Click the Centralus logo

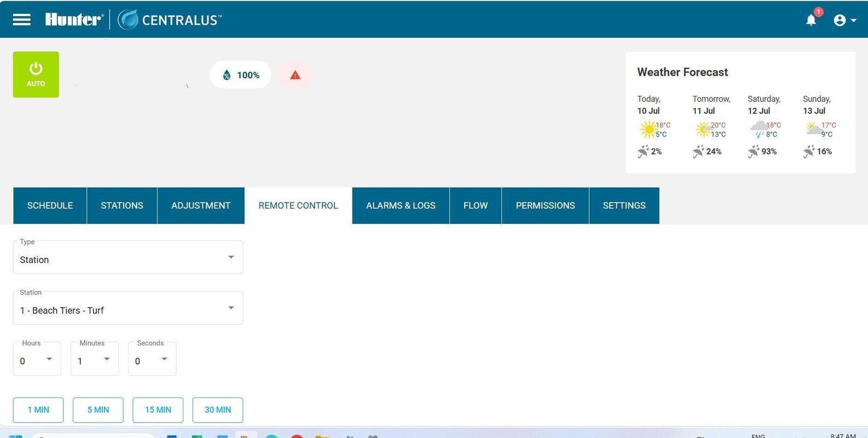170,20
